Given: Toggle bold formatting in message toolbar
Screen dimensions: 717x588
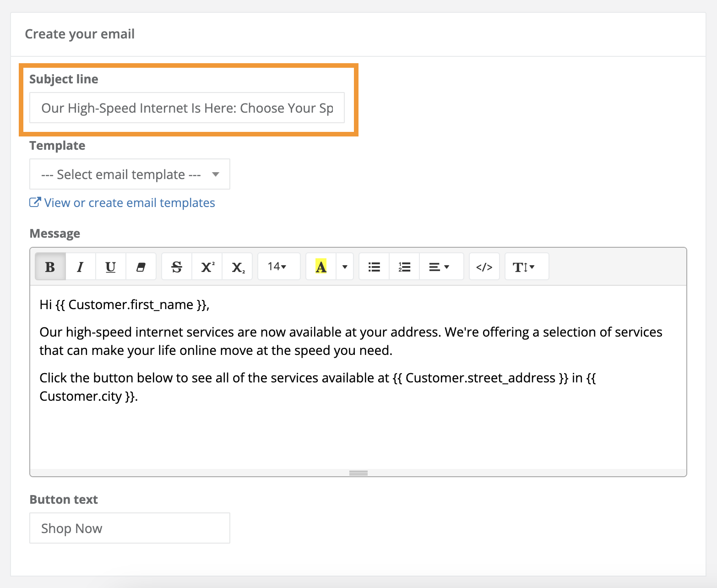Looking at the screenshot, I should tap(50, 267).
